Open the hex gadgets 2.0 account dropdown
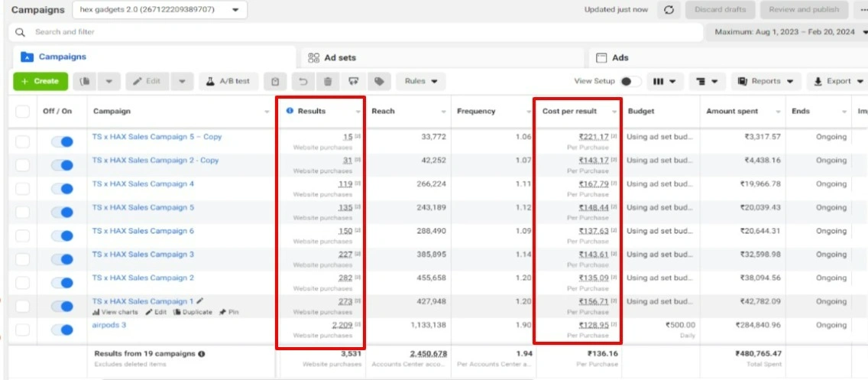Viewport: 868px width, 380px height. (x=160, y=10)
